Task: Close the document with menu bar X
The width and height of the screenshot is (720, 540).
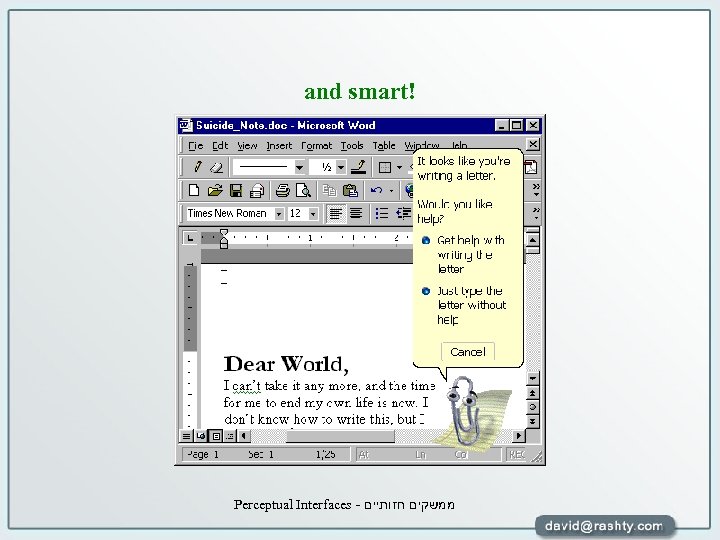Action: (533, 145)
